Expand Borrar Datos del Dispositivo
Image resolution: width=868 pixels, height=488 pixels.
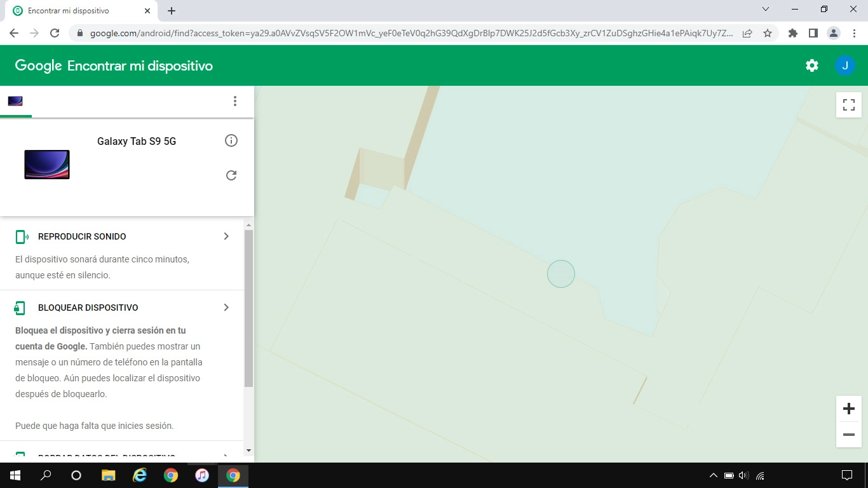[226, 455]
